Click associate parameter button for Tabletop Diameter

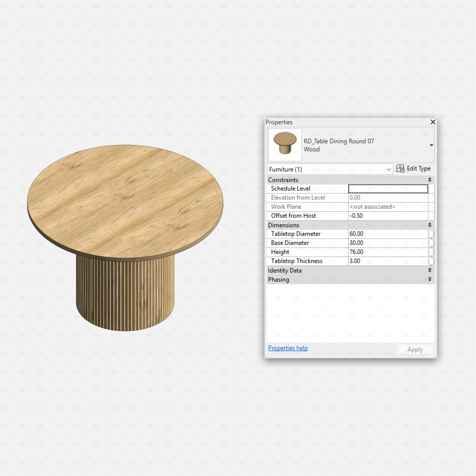click(431, 234)
